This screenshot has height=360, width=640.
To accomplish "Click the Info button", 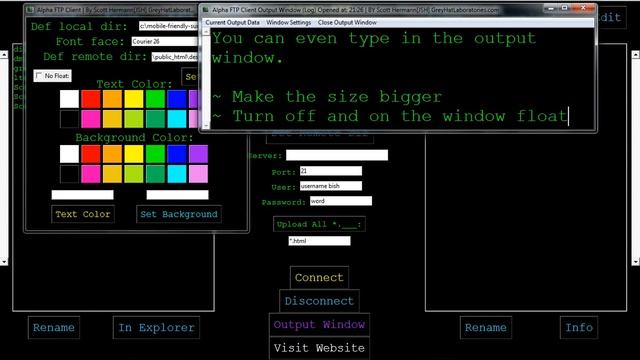I will pyautogui.click(x=579, y=327).
